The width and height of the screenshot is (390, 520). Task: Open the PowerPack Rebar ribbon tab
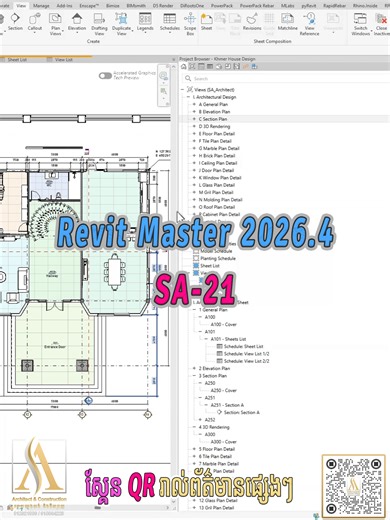[x=257, y=6]
